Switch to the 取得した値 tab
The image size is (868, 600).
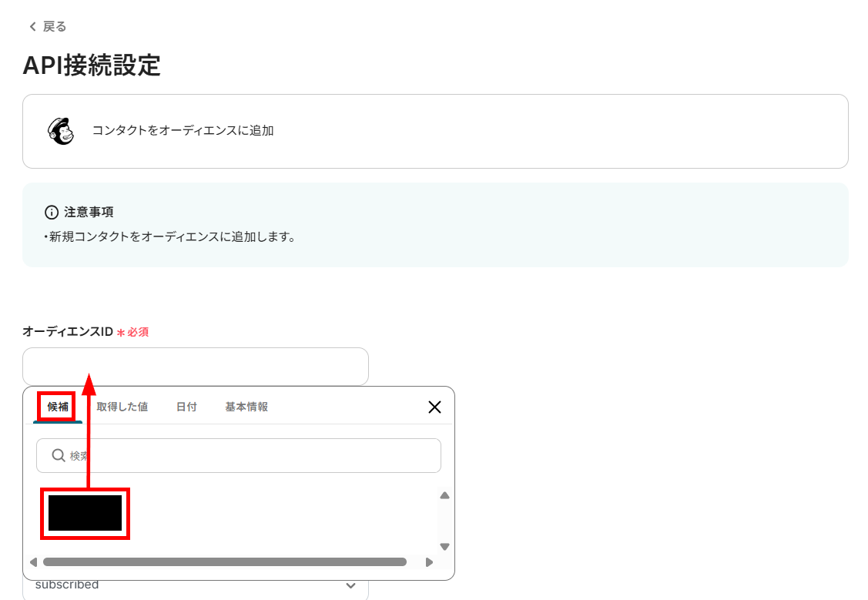(x=122, y=407)
